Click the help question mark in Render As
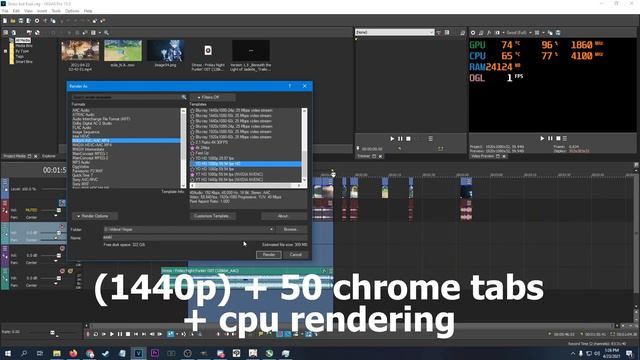This screenshot has height=360, width=640. point(290,86)
